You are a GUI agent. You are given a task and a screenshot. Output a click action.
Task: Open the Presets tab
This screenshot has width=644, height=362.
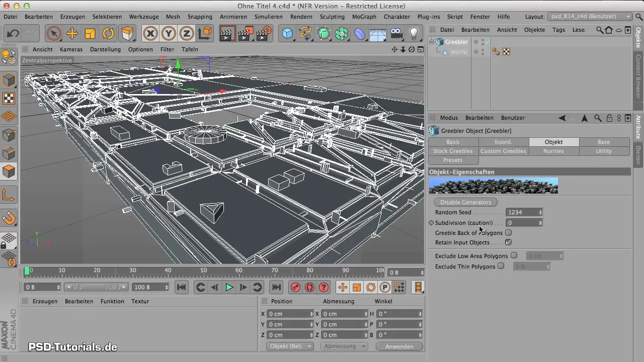(x=453, y=160)
